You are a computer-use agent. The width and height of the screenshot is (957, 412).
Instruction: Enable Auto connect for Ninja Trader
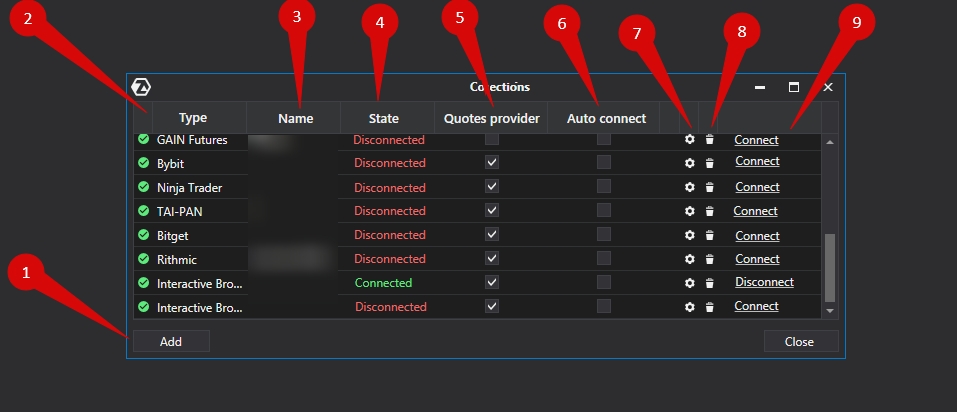tap(603, 187)
